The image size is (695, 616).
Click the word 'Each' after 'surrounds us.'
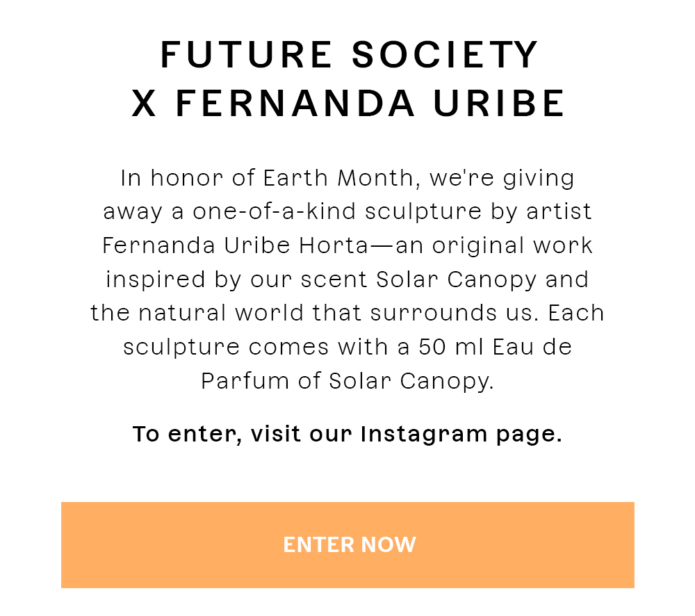pos(576,313)
